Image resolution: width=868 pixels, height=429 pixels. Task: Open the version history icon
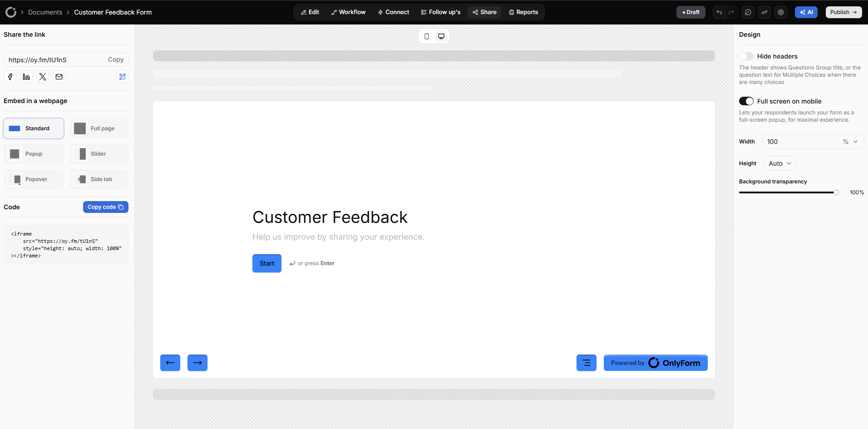748,12
